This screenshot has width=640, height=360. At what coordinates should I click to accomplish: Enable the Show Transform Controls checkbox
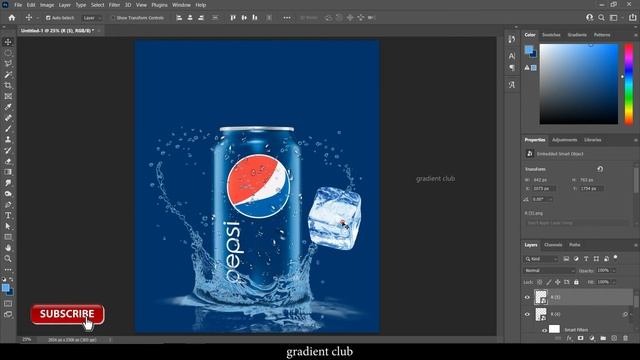(x=113, y=18)
